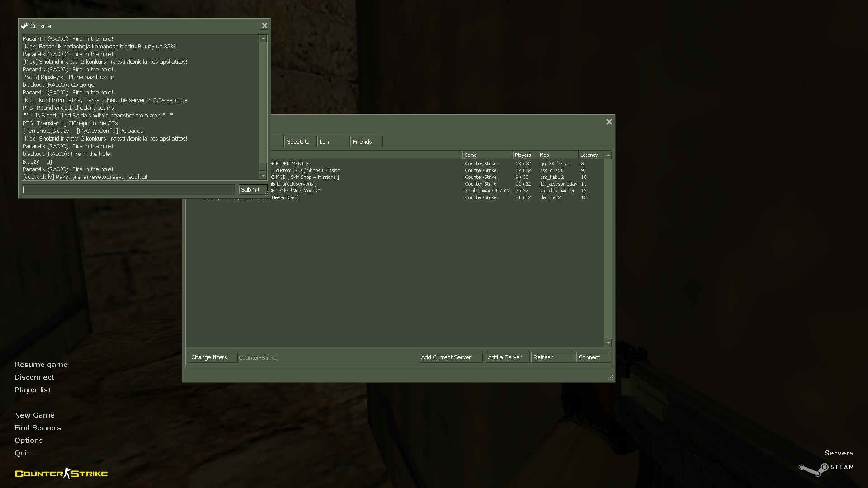
Task: Click the Steam logo icon
Action: pos(826,469)
